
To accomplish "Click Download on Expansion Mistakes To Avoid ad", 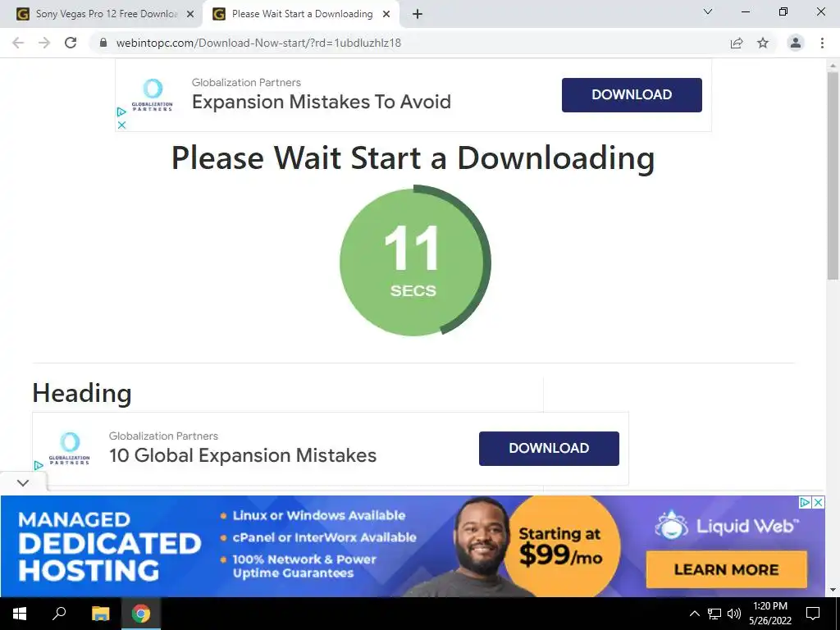I will click(x=632, y=95).
